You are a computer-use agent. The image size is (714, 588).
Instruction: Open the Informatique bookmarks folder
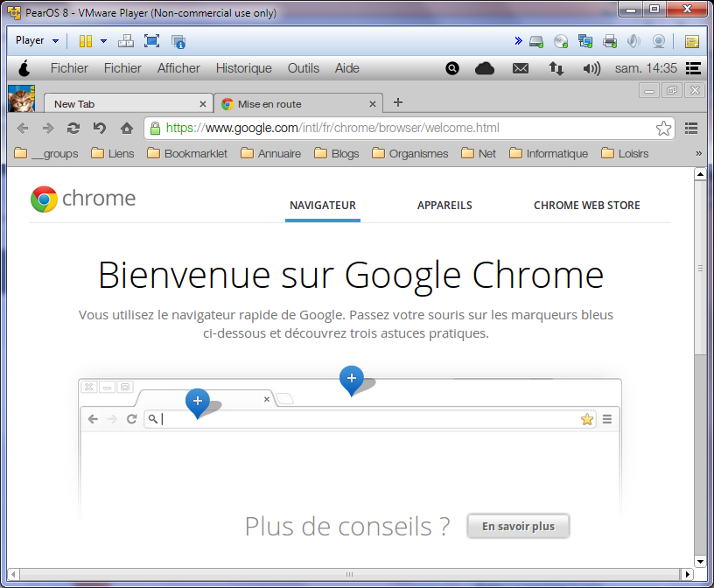(x=549, y=153)
